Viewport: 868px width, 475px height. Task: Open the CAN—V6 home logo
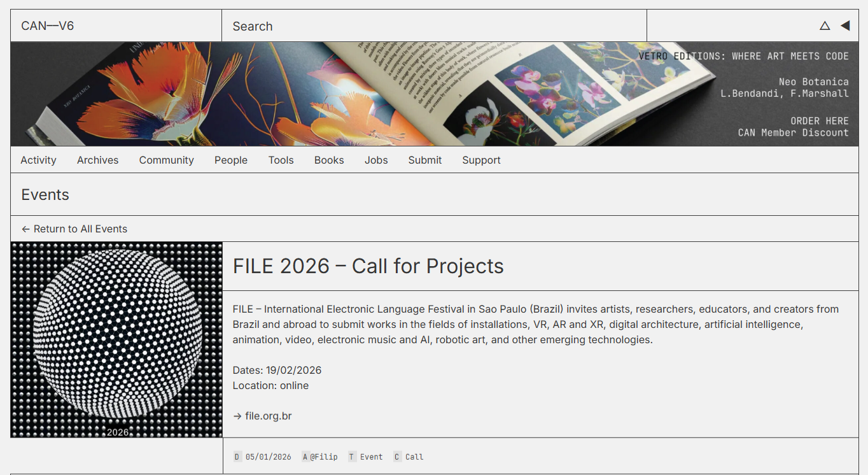click(48, 26)
